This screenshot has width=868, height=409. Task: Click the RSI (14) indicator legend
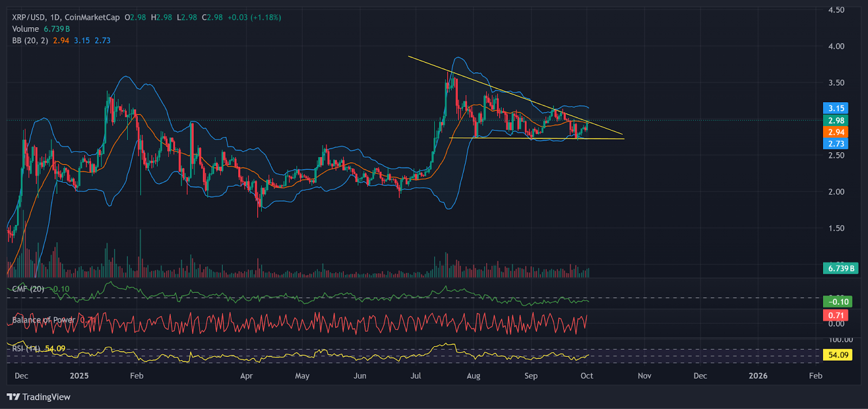(26, 348)
